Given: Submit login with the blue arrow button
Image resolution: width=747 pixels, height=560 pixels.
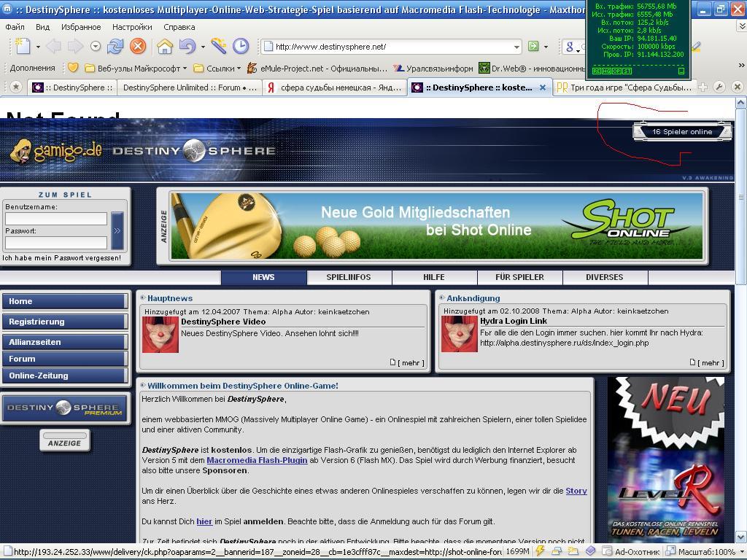Looking at the screenshot, I should point(117,230).
